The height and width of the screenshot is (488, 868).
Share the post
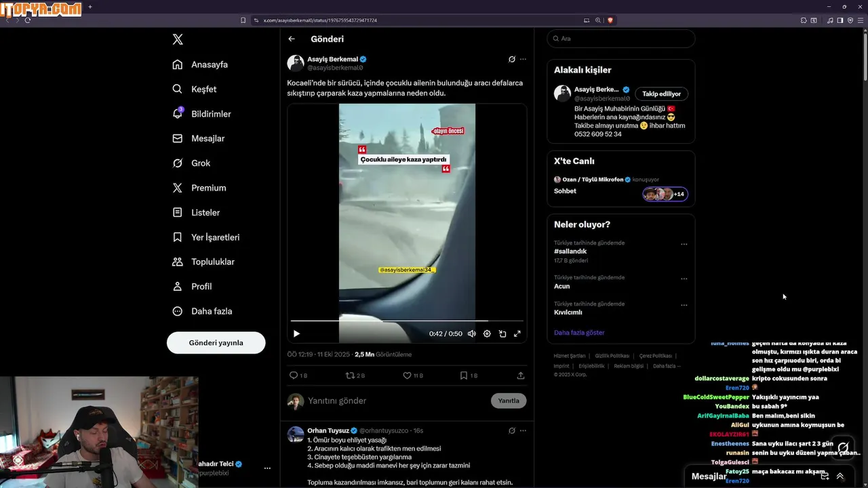click(521, 375)
